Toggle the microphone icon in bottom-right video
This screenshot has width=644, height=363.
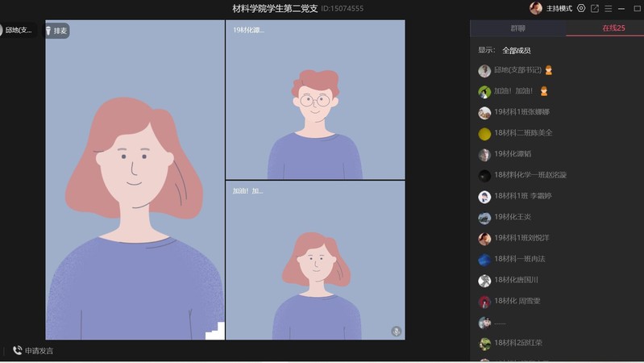396,332
